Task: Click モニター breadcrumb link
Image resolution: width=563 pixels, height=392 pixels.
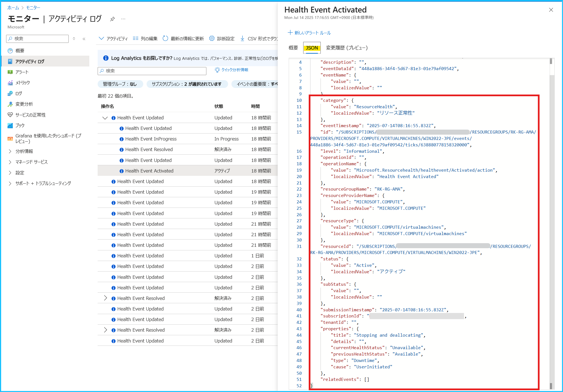Action: pos(33,8)
